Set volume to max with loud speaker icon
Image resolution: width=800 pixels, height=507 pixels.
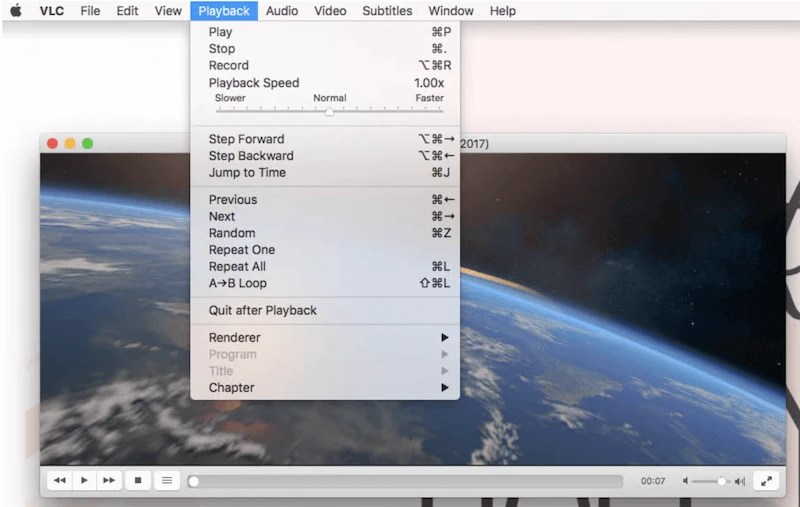click(740, 481)
